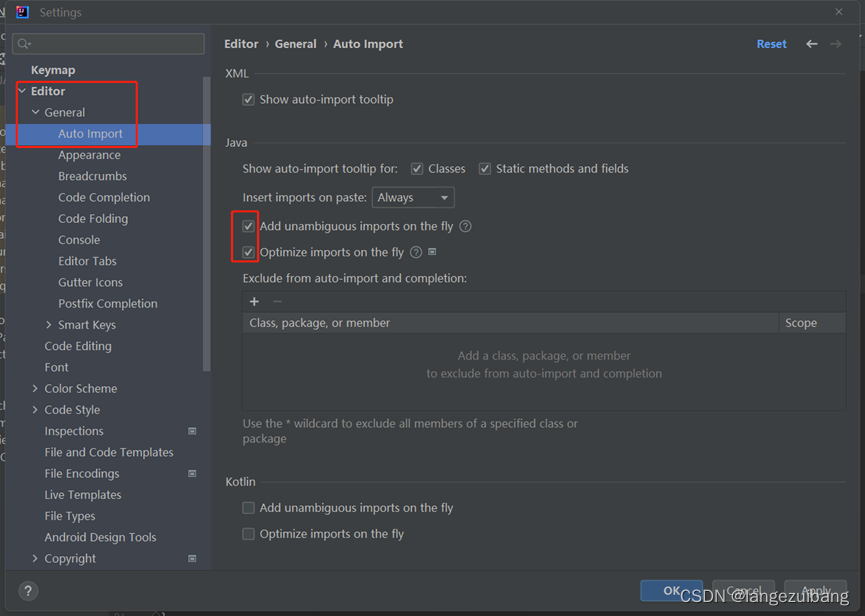This screenshot has width=865, height=616.
Task: Open the Appearance settings page
Action: pos(89,155)
